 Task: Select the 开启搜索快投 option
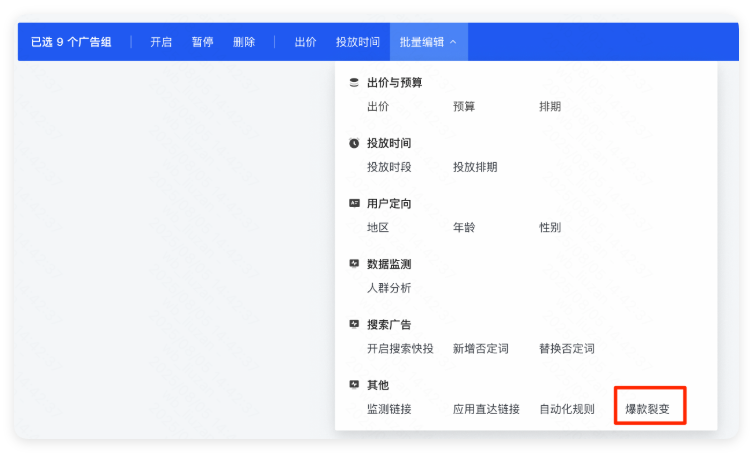[400, 348]
